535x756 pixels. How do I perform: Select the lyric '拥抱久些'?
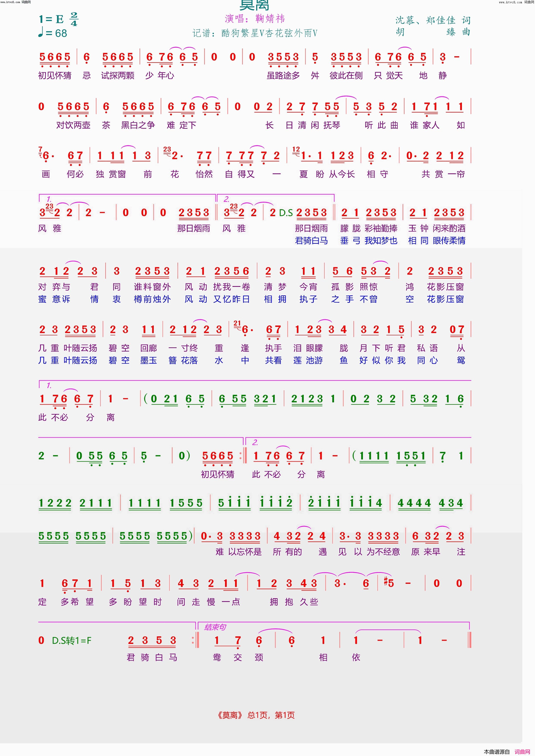coord(294,602)
